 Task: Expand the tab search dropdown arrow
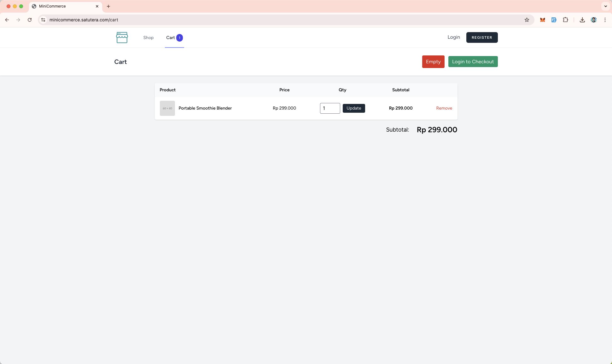click(x=605, y=6)
